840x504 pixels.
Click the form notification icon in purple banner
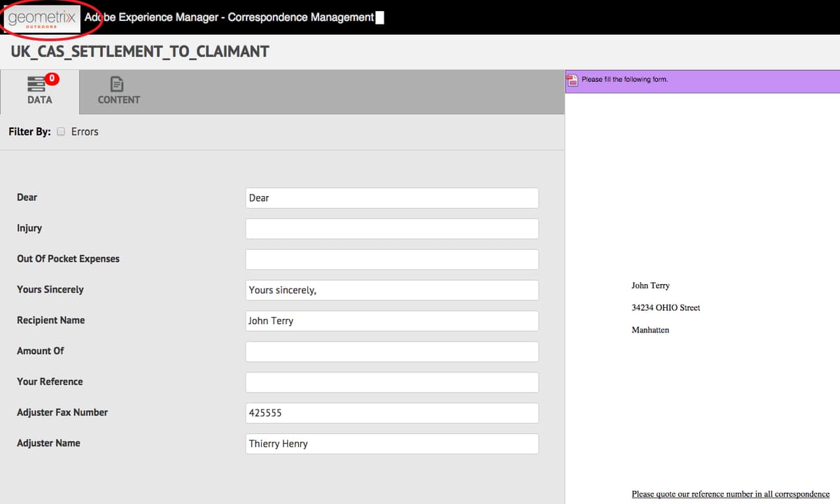click(x=572, y=79)
